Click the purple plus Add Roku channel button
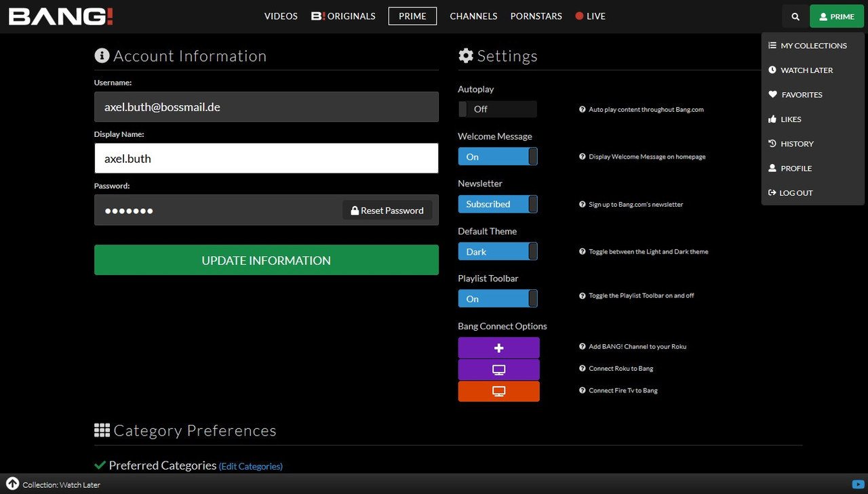Screen dimensions: 868x494 point(499,348)
